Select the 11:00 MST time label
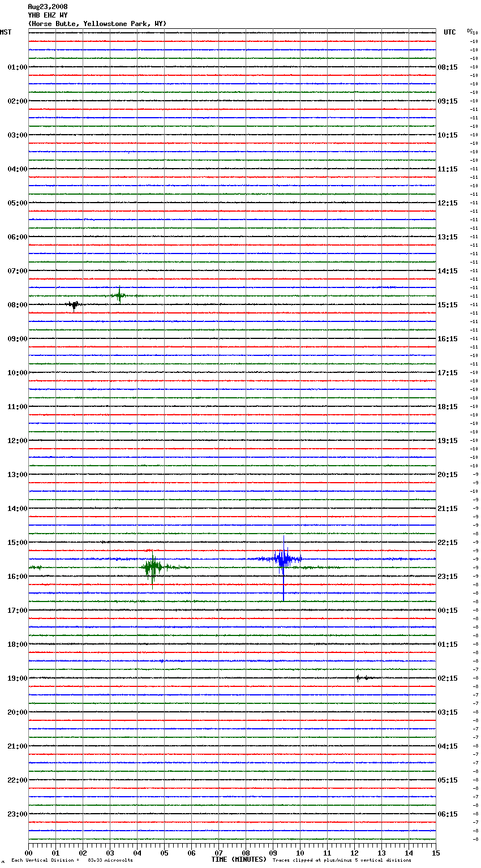This screenshot has width=481, height=868. pos(18,407)
